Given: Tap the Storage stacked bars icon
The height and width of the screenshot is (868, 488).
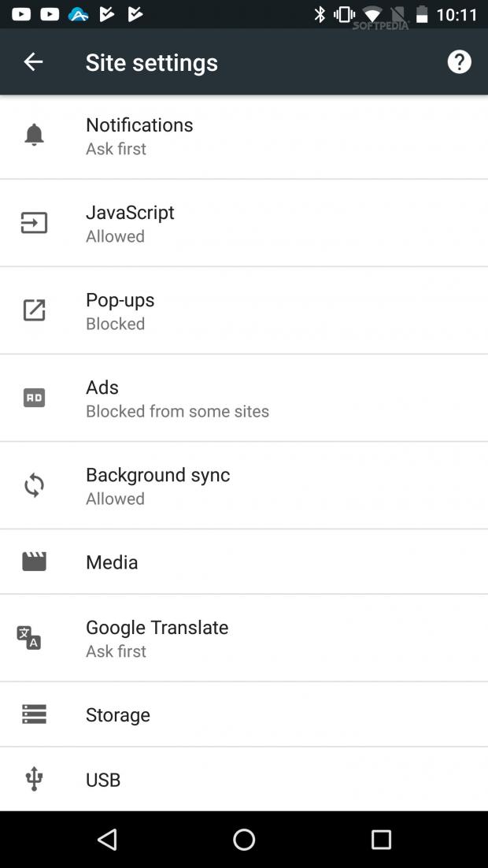Looking at the screenshot, I should click(34, 714).
